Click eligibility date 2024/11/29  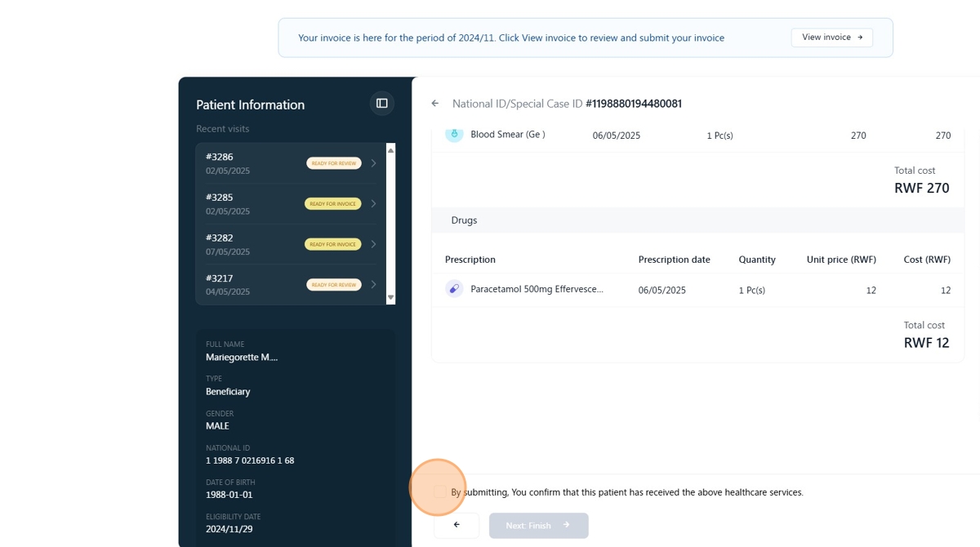click(x=229, y=529)
